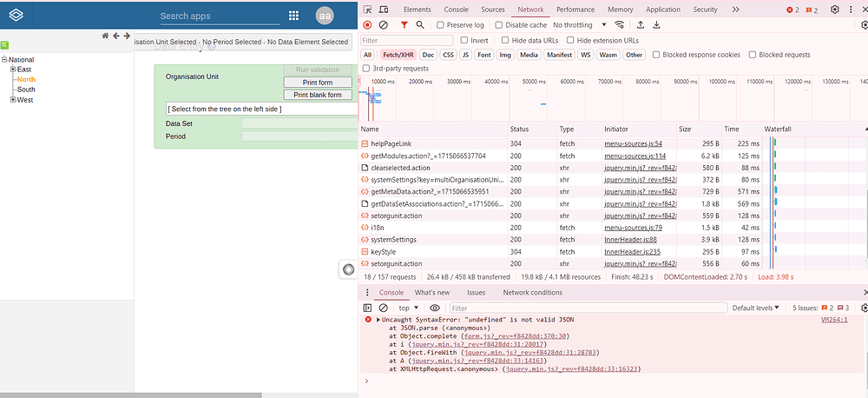868x398 pixels.
Task: Toggle the live expression eye icon in Console
Action: tap(435, 308)
